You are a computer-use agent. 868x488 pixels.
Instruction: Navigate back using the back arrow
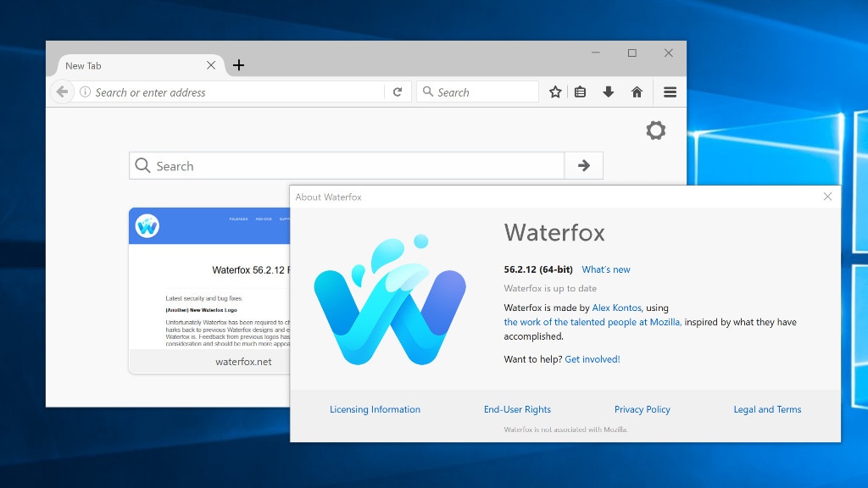click(63, 91)
